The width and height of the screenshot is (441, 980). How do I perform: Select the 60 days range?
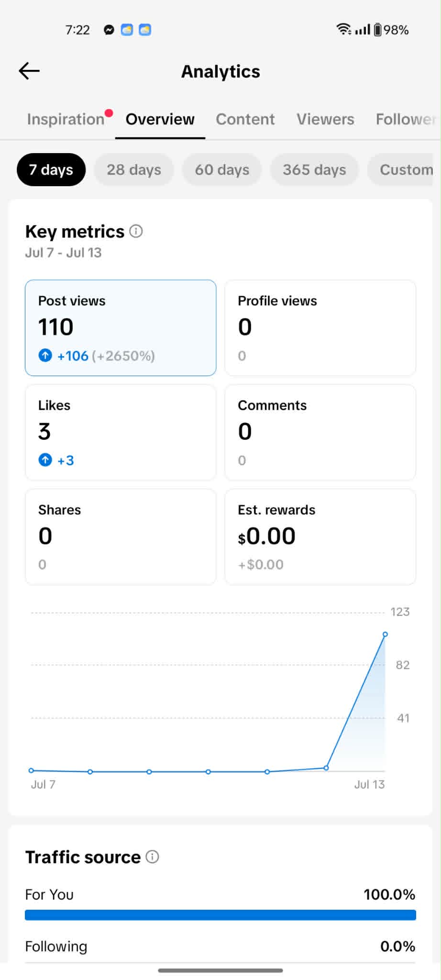tap(222, 170)
